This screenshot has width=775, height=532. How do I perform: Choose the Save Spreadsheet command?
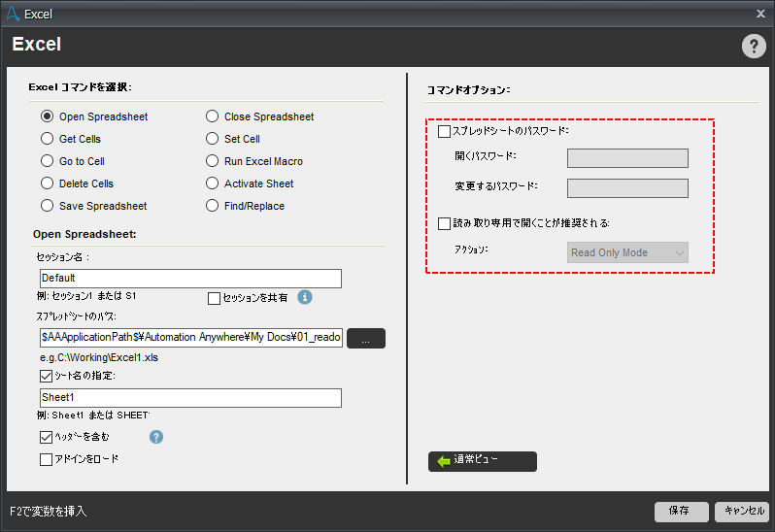pos(47,206)
